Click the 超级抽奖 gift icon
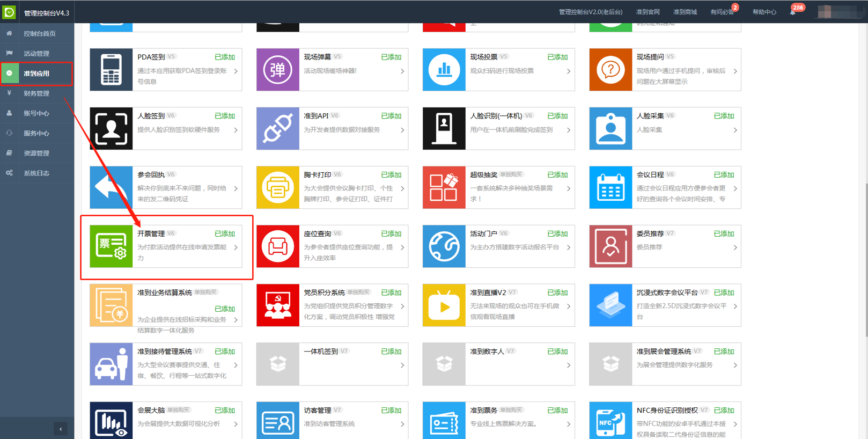Viewport: 868px width, 439px height. (x=444, y=187)
